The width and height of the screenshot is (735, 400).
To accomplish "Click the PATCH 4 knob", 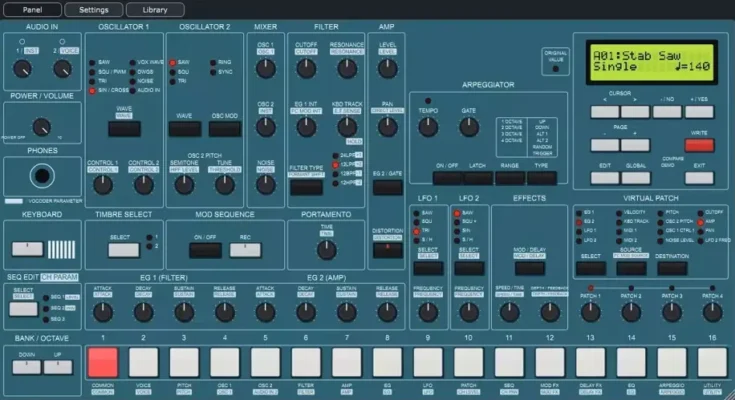I will tap(712, 312).
